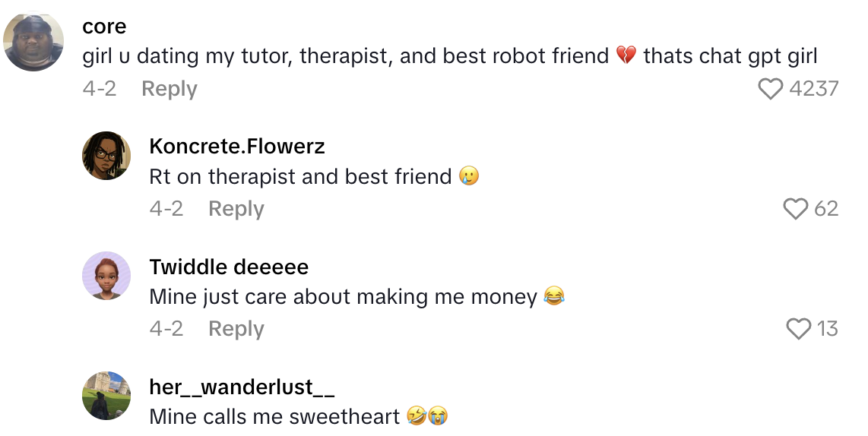This screenshot has height=436, width=868.
Task: Tap heart on Koncrete.Flowerz's comment
Action: 795,209
